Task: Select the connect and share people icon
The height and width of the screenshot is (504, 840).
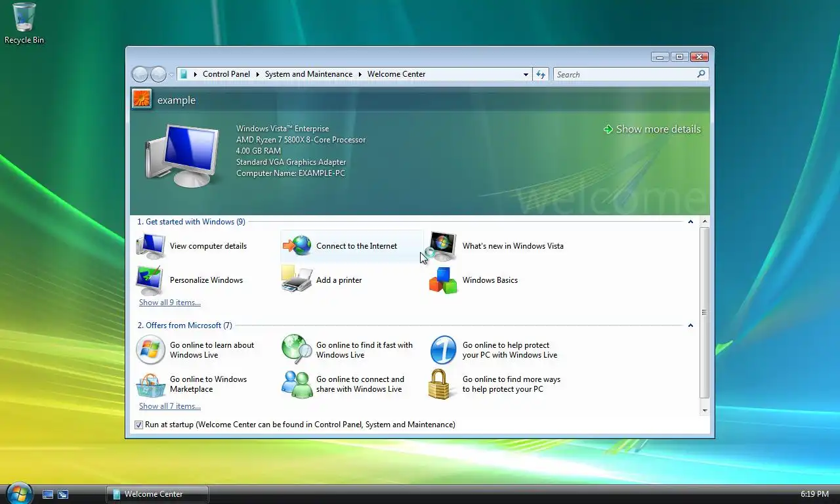Action: pyautogui.click(x=297, y=384)
